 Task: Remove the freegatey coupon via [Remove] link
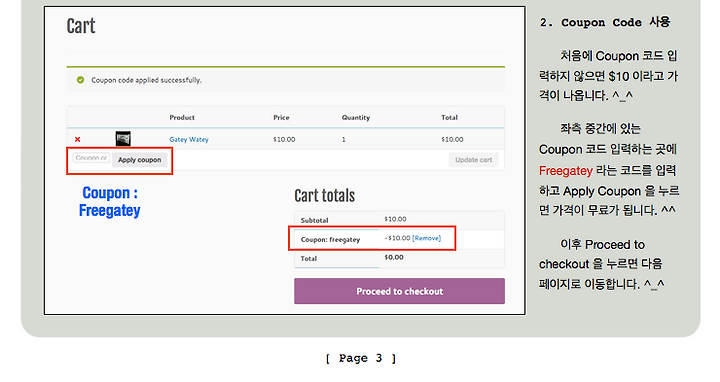427,238
